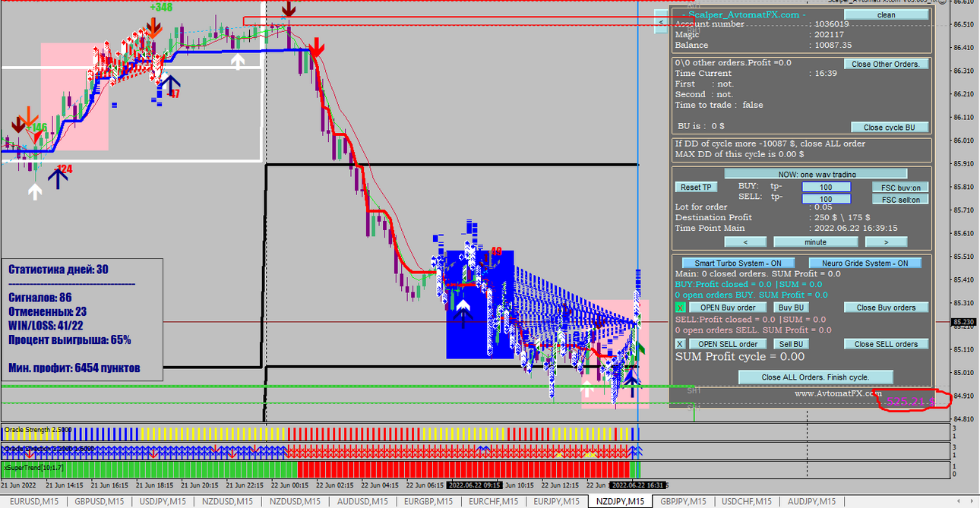Click the Lot for order value 0.05

[x=823, y=207]
